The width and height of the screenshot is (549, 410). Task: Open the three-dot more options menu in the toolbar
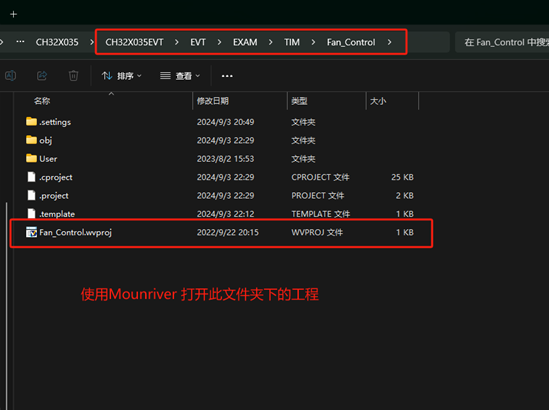[x=227, y=76]
